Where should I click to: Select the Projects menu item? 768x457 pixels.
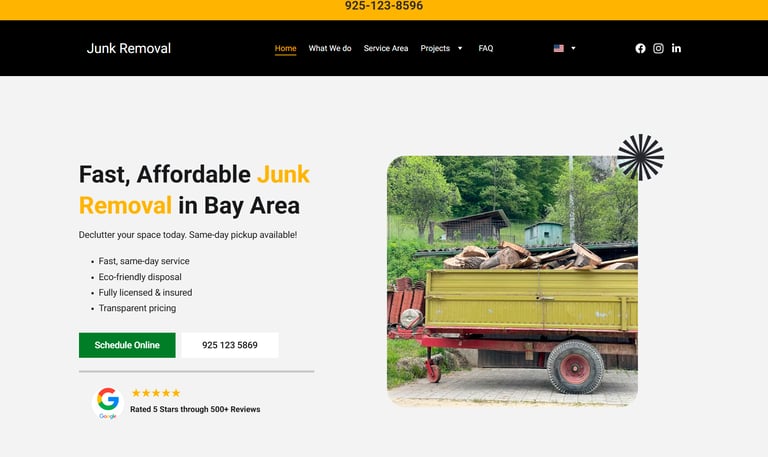[x=435, y=48]
